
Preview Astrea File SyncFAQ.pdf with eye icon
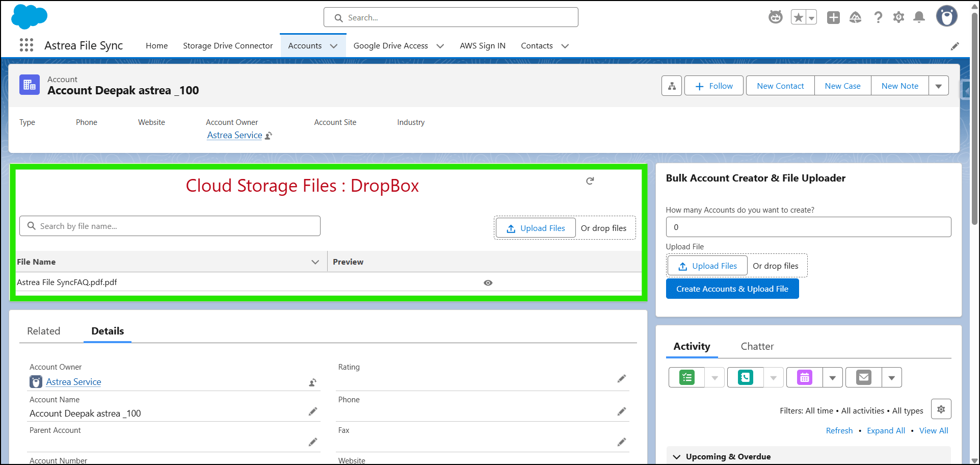tap(488, 283)
